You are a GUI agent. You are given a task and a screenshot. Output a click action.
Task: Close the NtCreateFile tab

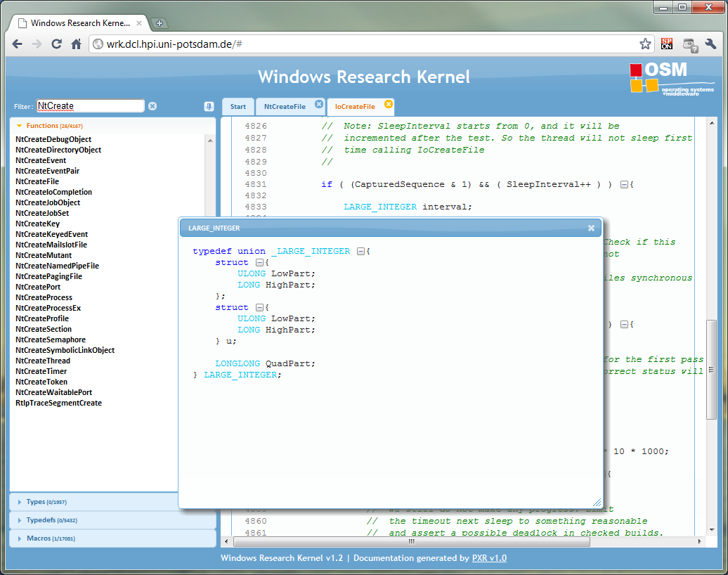tap(319, 104)
